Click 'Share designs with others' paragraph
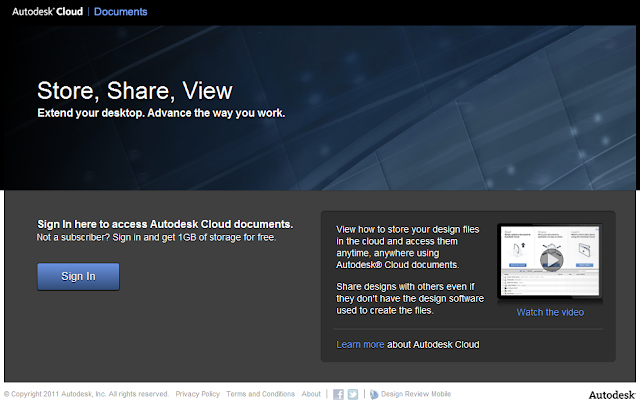 [410, 298]
